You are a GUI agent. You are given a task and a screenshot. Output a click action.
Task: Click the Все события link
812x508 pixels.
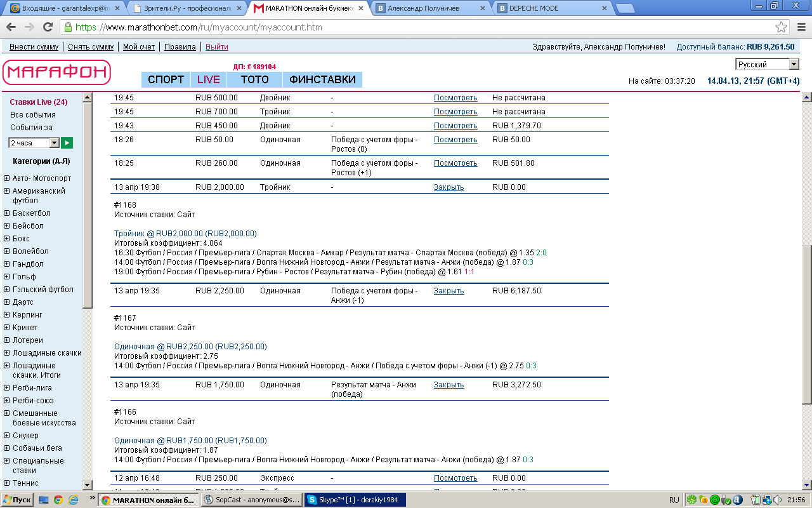[x=33, y=115]
